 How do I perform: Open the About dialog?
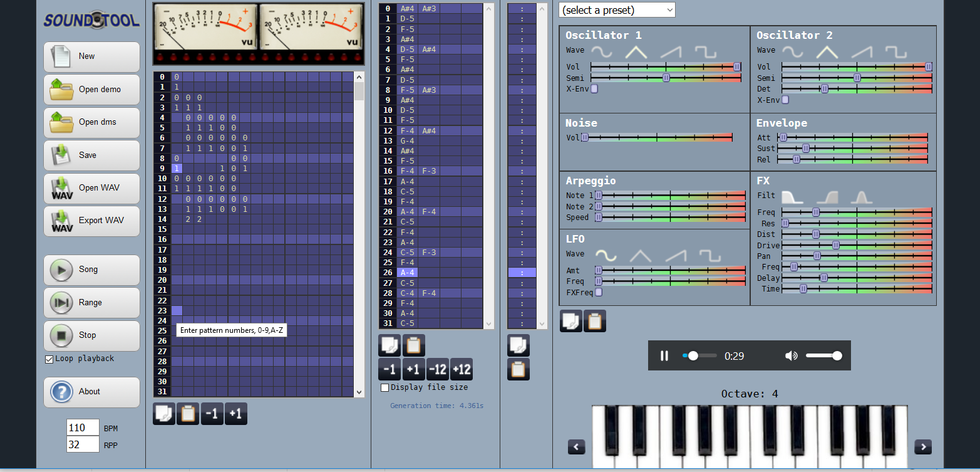(91, 392)
